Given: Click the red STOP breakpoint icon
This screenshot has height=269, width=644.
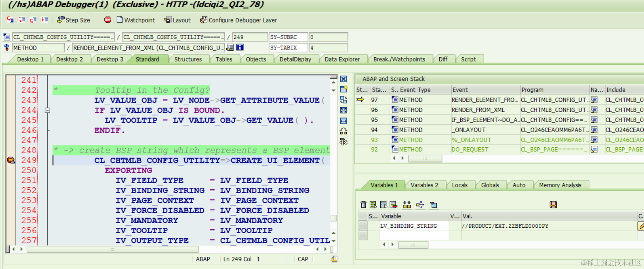Looking at the screenshot, I should coord(108,19).
